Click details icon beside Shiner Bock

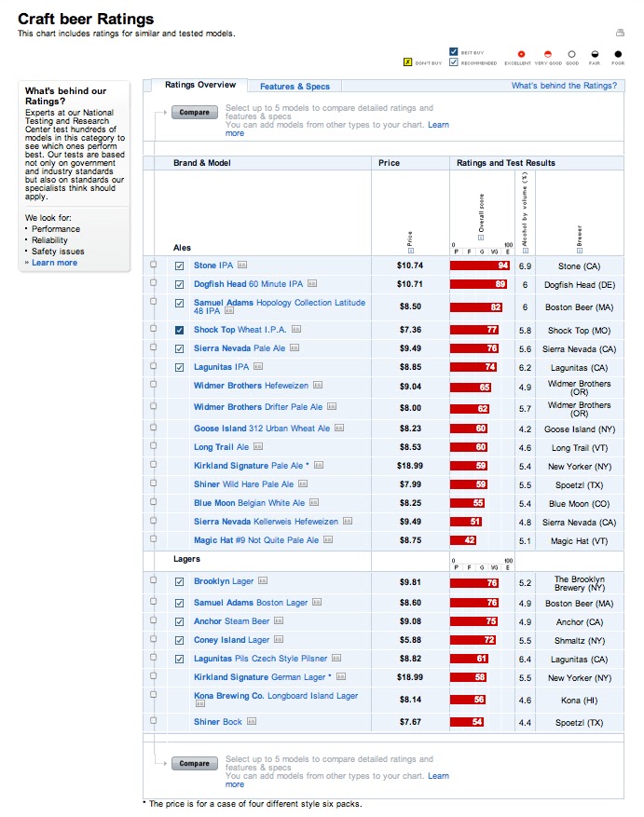point(252,721)
